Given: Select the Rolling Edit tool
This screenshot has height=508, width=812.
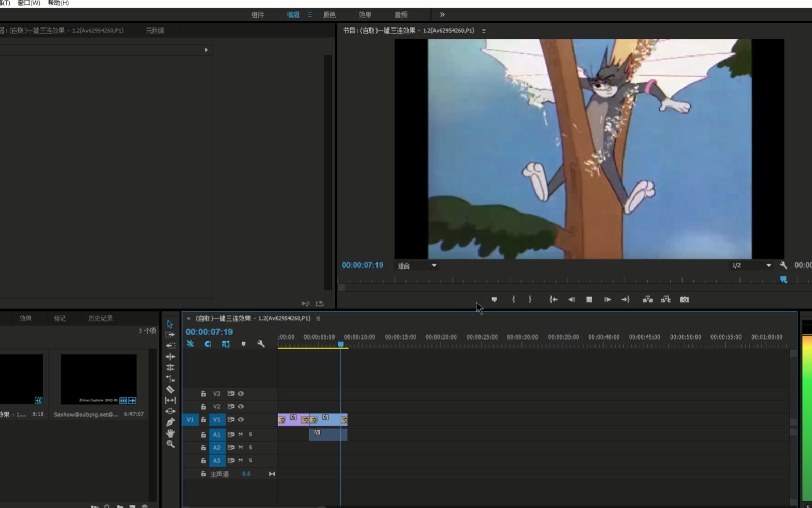Looking at the screenshot, I should click(170, 368).
